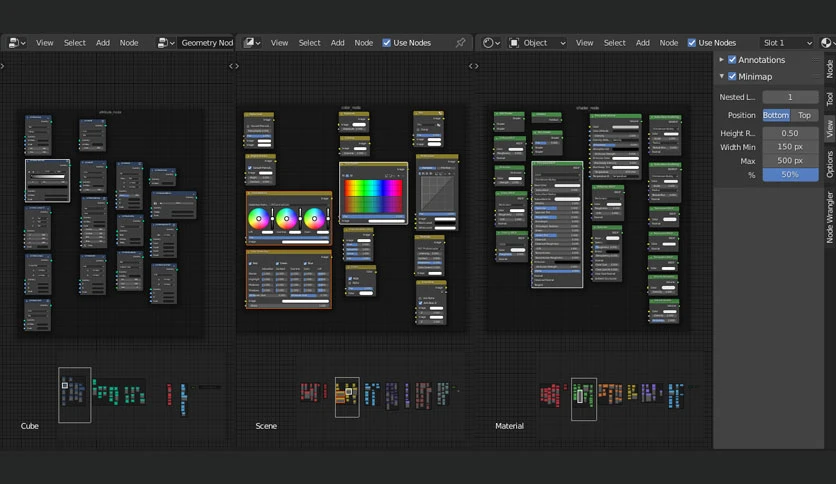Switch to the Node Wrangler sidebar tab

830,217
